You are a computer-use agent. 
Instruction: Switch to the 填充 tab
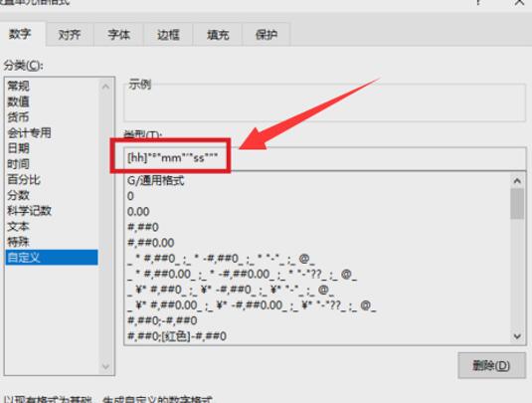[218, 34]
